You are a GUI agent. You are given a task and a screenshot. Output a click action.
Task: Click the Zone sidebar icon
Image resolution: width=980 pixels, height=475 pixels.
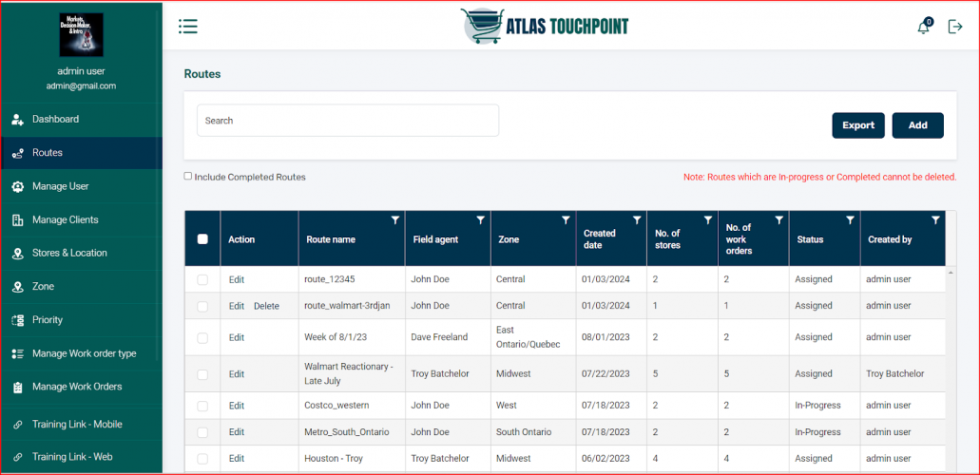pyautogui.click(x=17, y=287)
